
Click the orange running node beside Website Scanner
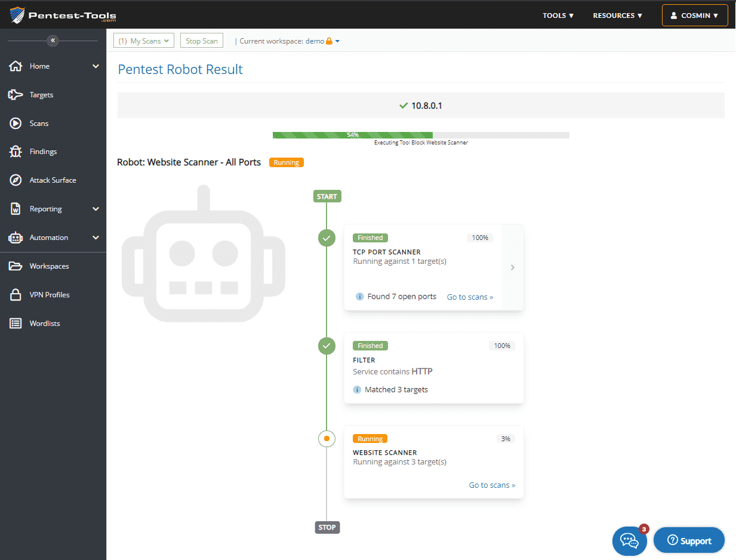(327, 438)
